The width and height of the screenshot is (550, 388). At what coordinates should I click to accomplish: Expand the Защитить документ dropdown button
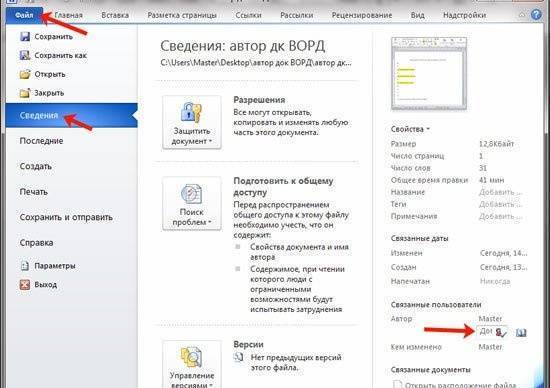click(192, 122)
